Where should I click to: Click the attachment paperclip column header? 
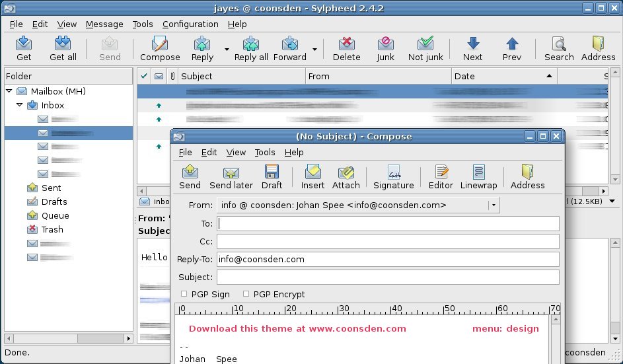tap(172, 76)
